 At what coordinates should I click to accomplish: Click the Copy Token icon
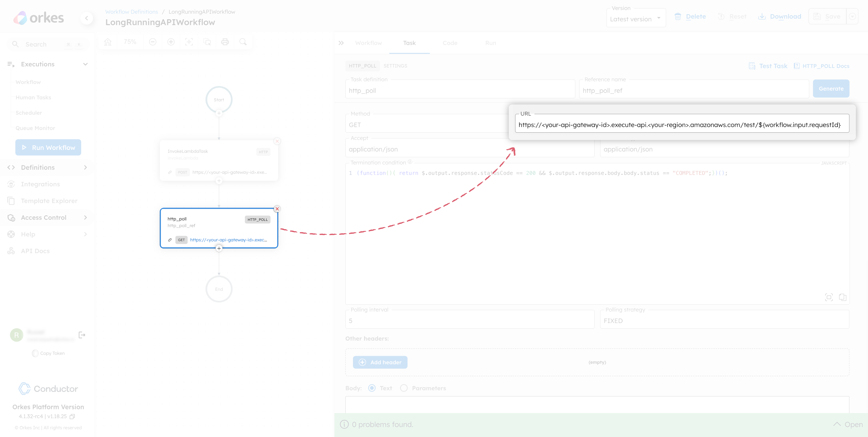(35, 353)
